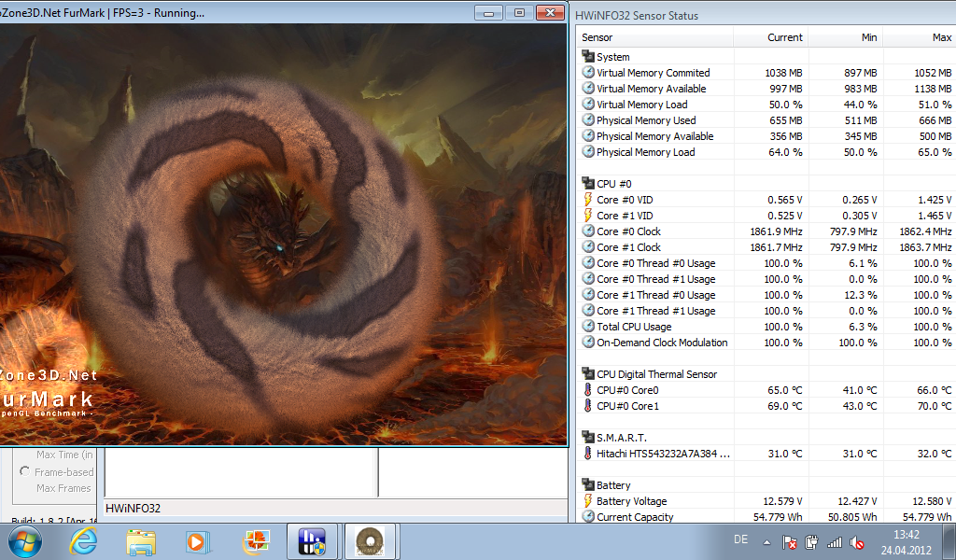Click the 54.779 Wh current capacity value
The image size is (956, 560).
[778, 516]
